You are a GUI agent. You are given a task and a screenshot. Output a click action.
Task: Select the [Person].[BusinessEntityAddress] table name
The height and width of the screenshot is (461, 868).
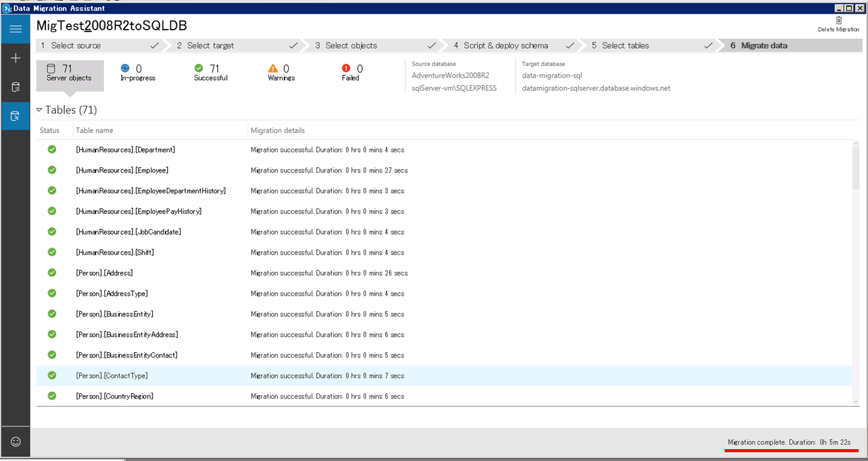pos(127,335)
